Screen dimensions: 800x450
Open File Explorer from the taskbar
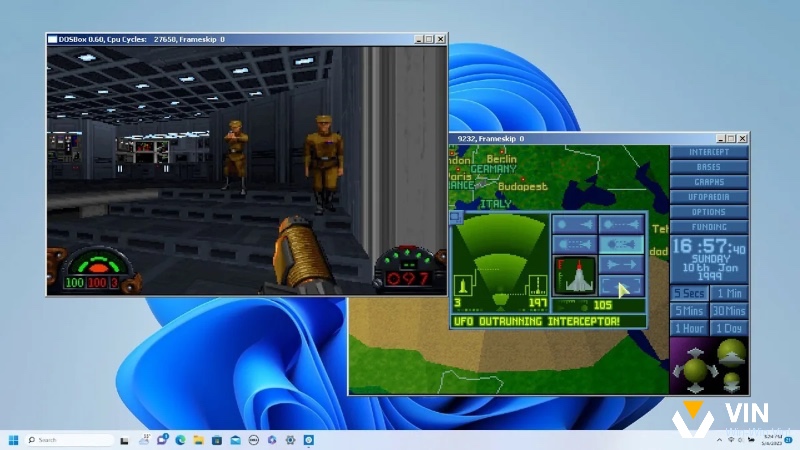coord(199,440)
